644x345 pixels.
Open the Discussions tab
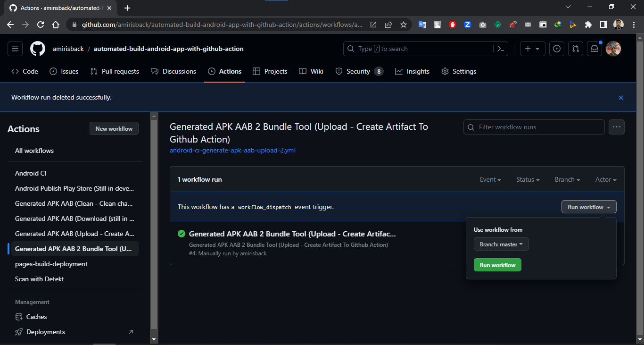(173, 71)
